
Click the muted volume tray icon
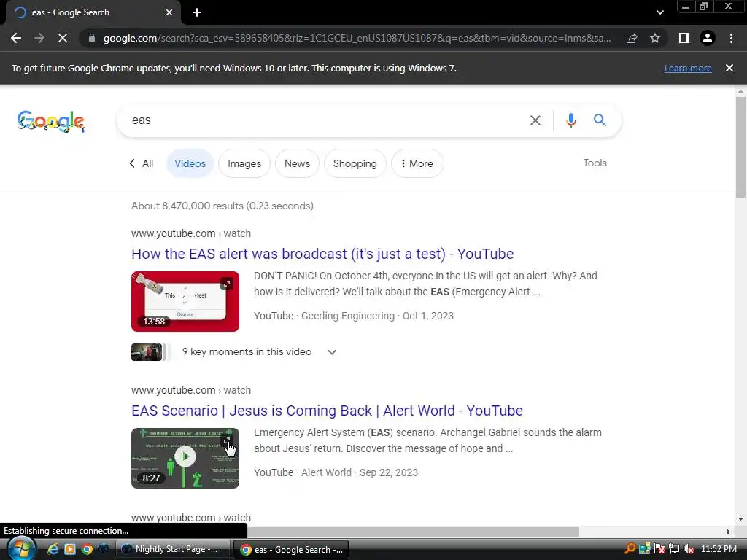tap(688, 549)
